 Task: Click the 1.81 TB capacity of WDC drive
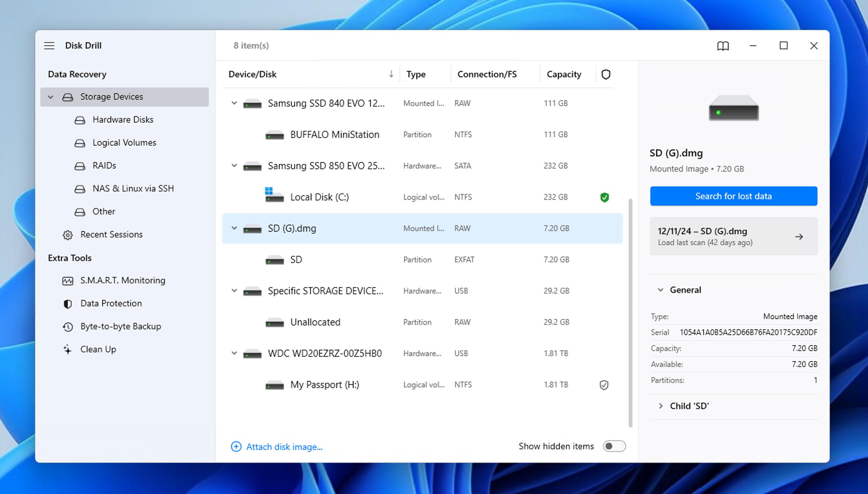click(556, 353)
